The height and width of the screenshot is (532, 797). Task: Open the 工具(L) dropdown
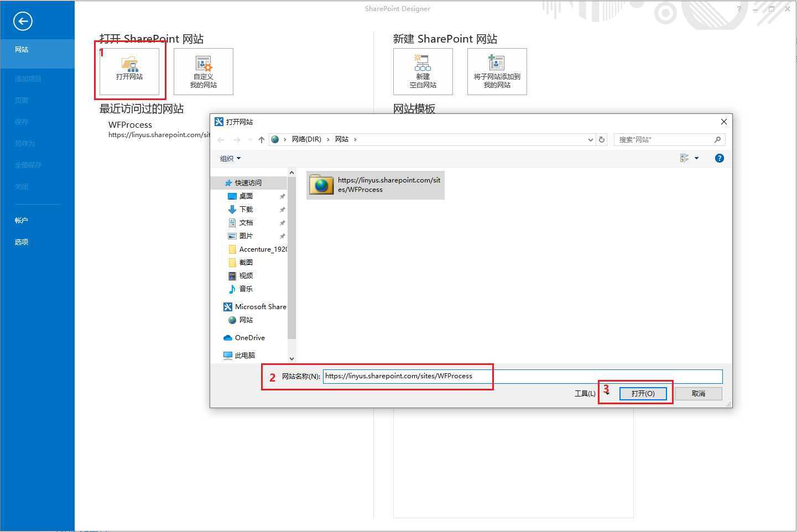(591, 393)
